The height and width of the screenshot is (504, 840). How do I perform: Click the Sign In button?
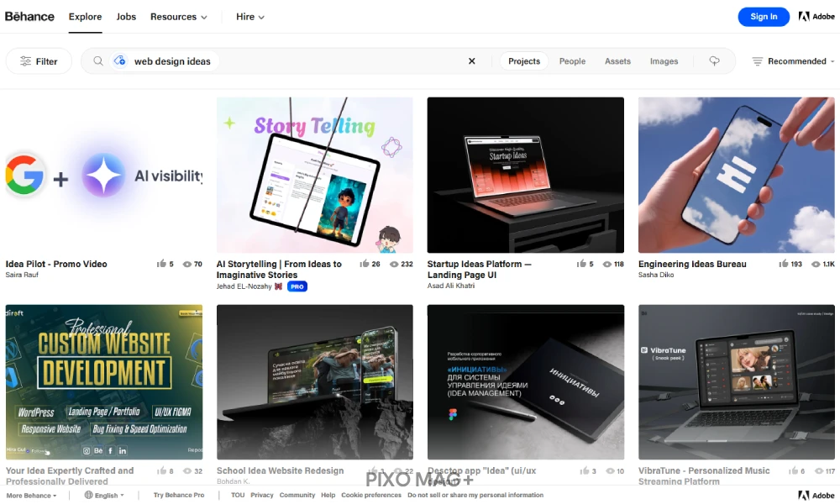pos(764,17)
